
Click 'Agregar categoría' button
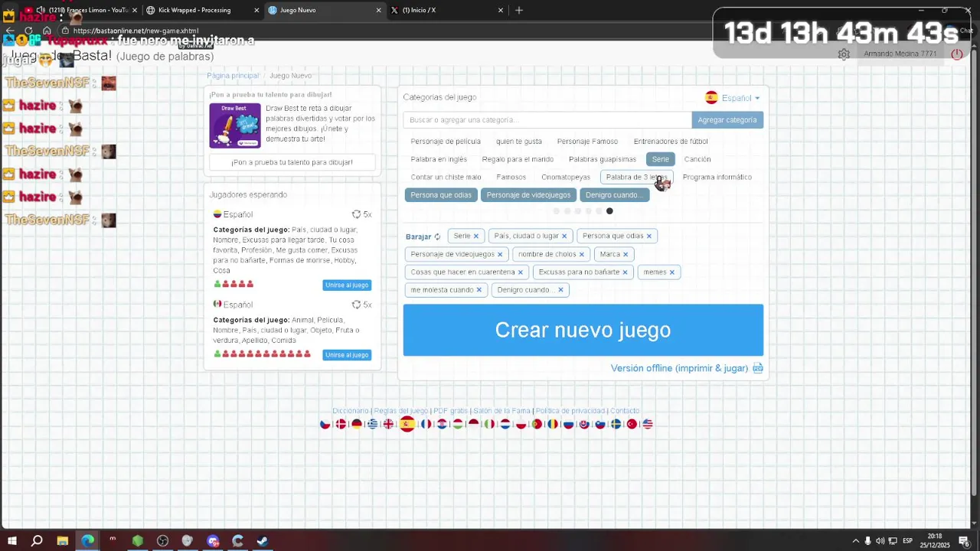click(x=727, y=120)
